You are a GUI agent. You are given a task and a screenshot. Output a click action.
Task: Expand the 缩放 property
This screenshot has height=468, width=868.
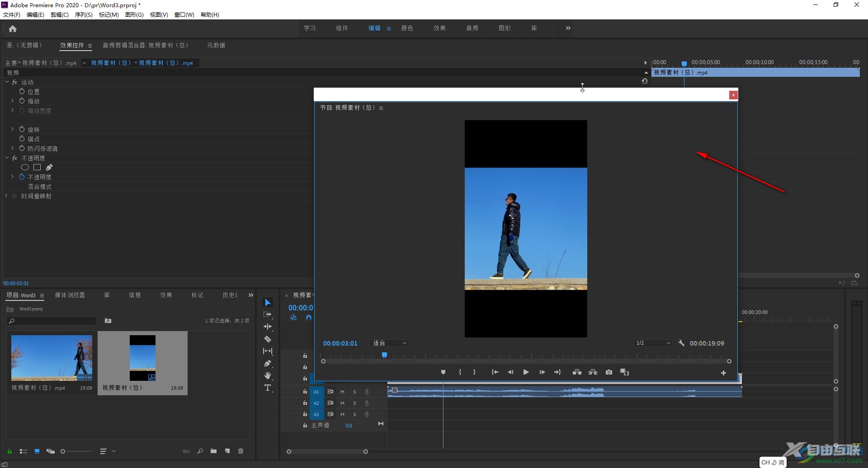pyautogui.click(x=13, y=101)
